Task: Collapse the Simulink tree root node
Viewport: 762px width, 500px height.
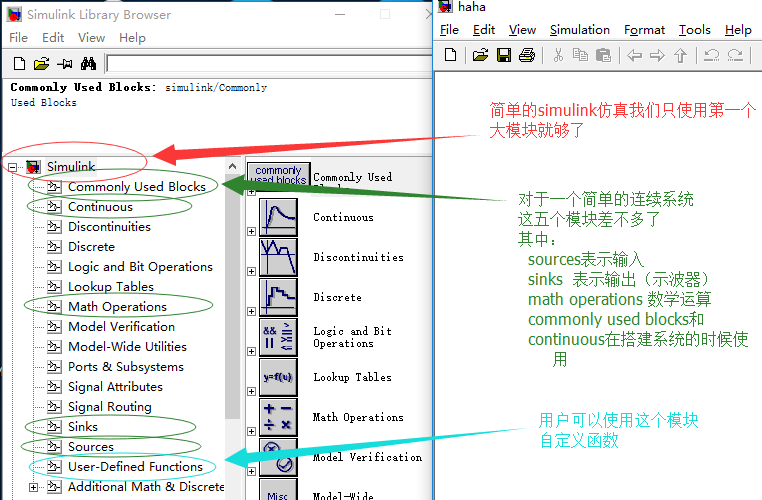Action: (12, 167)
